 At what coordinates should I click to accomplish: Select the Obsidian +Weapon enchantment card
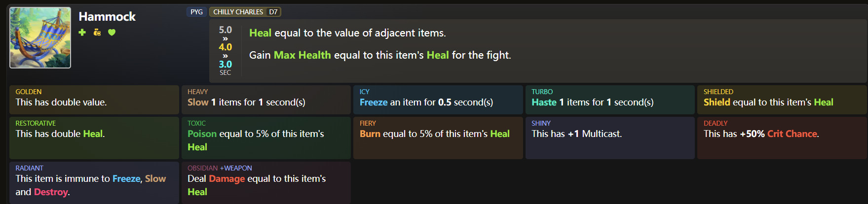(x=266, y=182)
